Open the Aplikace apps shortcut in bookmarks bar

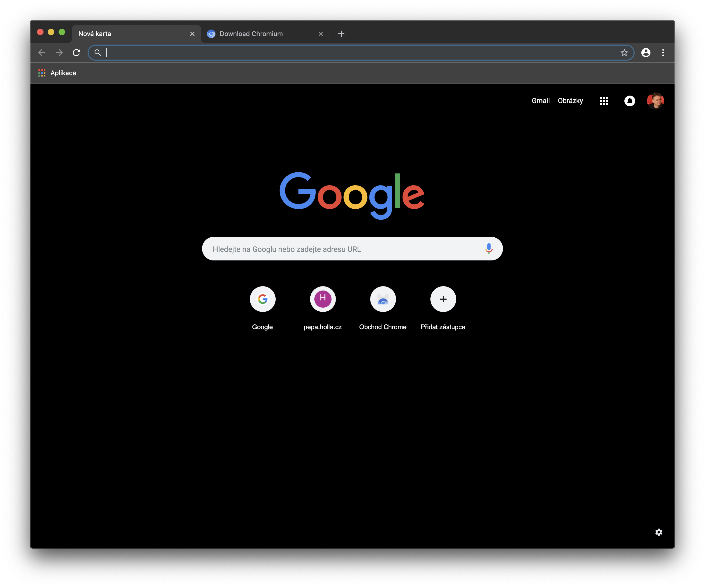click(x=57, y=73)
